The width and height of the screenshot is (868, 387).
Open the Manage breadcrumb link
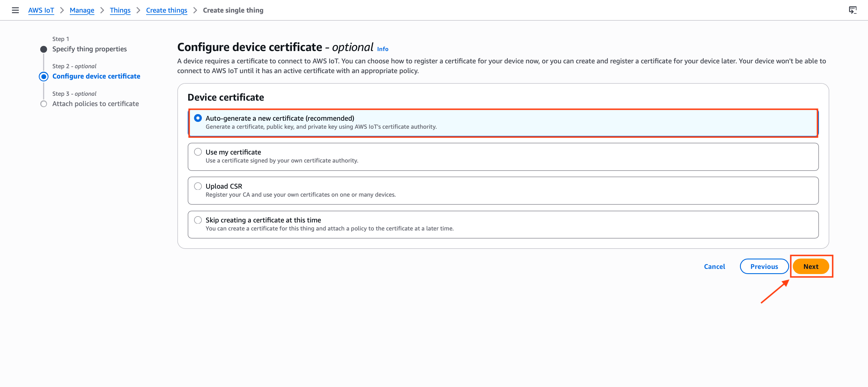[82, 10]
